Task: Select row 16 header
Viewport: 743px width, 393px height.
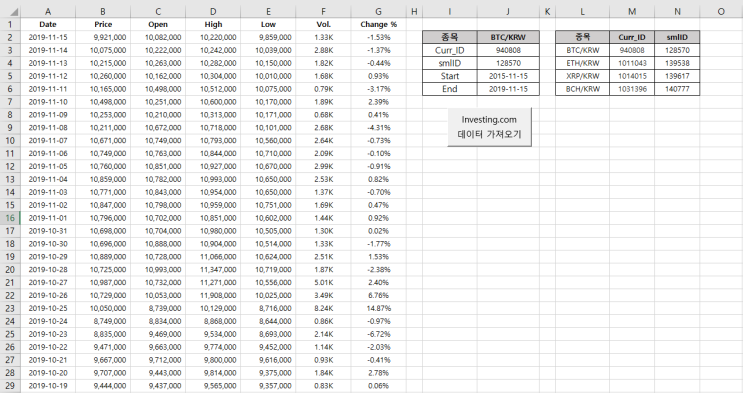Action: click(10, 218)
